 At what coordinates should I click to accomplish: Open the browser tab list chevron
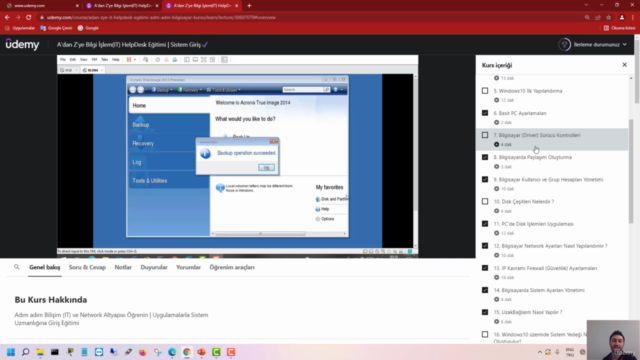[586, 5]
